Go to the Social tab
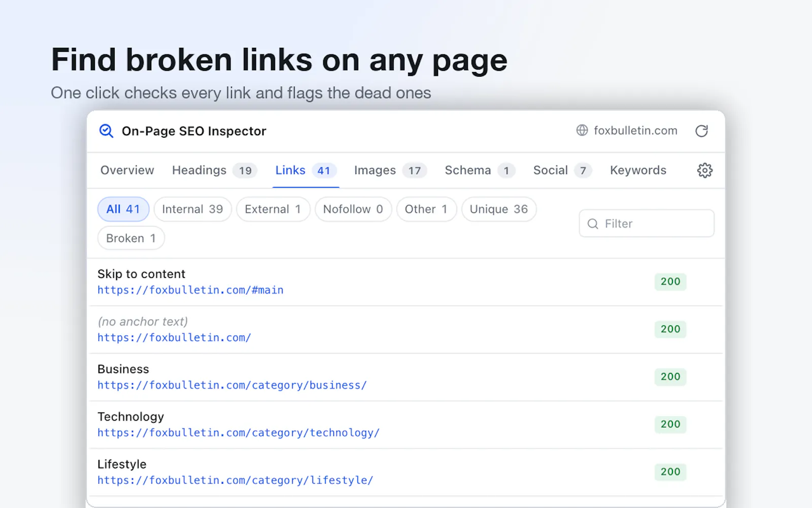The image size is (812, 508). (562, 170)
